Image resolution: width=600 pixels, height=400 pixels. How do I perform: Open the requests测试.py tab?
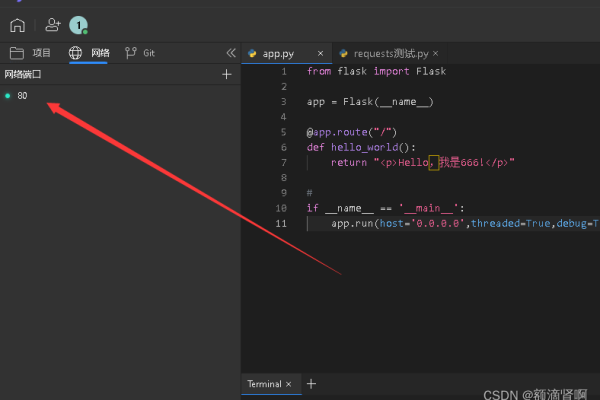[x=389, y=53]
